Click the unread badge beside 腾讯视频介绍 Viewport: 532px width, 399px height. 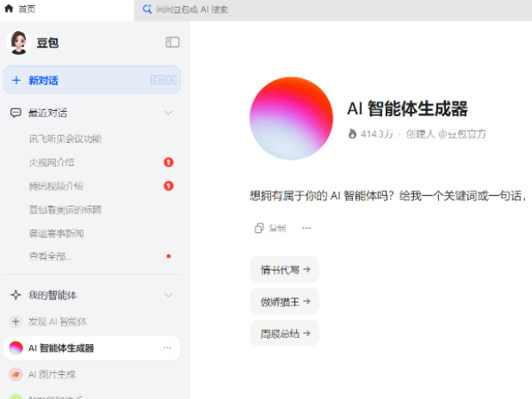[x=169, y=186]
